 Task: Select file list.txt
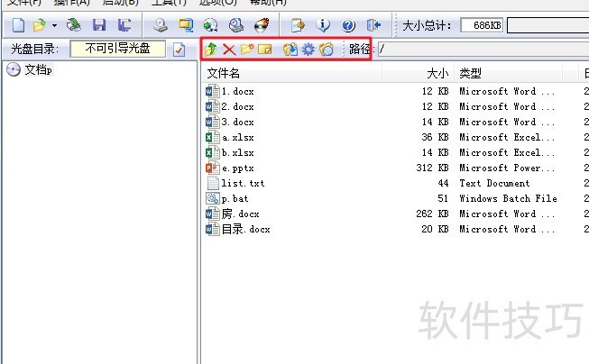(243, 184)
